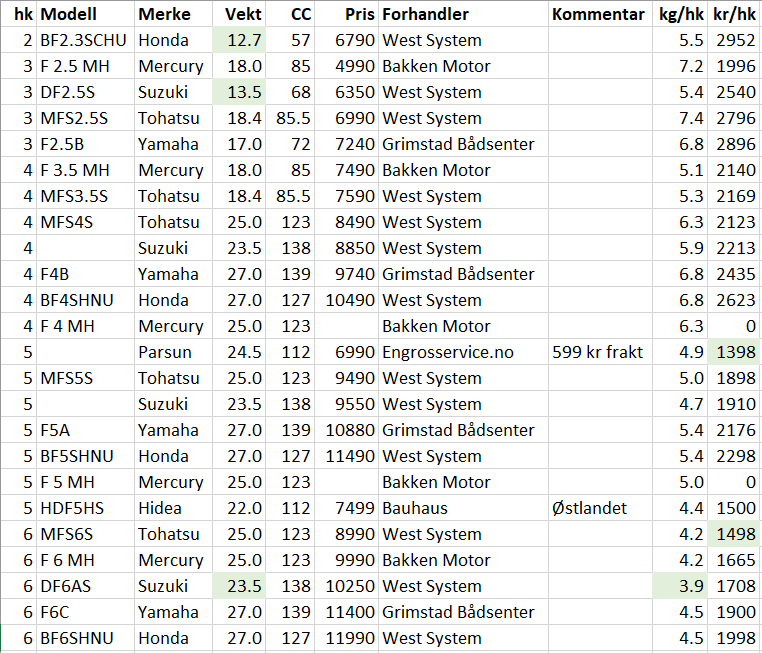This screenshot has height=653, width=762.
Task: Click the Vekt header cell
Action: coord(239,14)
